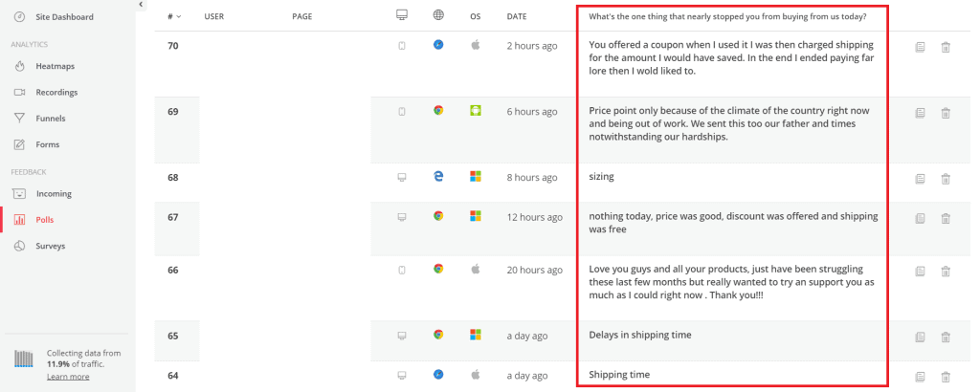The image size is (980, 392).
Task: Click the DATE column header
Action: coord(517,17)
